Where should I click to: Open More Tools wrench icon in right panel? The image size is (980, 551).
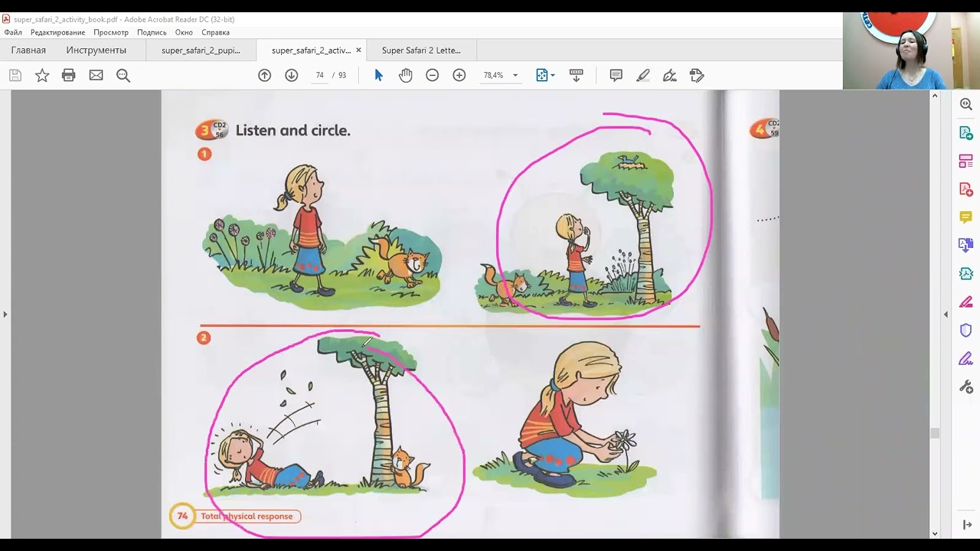966,387
